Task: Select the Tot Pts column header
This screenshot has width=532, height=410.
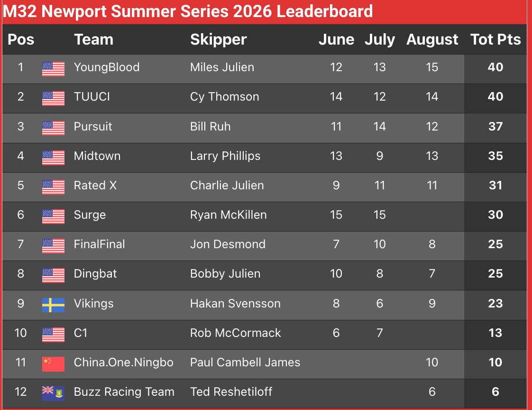Action: [x=495, y=39]
